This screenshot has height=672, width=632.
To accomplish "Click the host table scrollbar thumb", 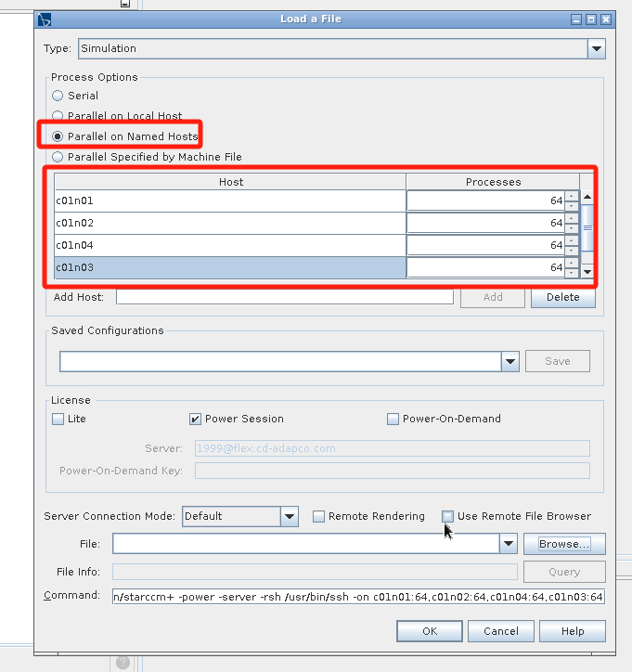I will click(587, 228).
